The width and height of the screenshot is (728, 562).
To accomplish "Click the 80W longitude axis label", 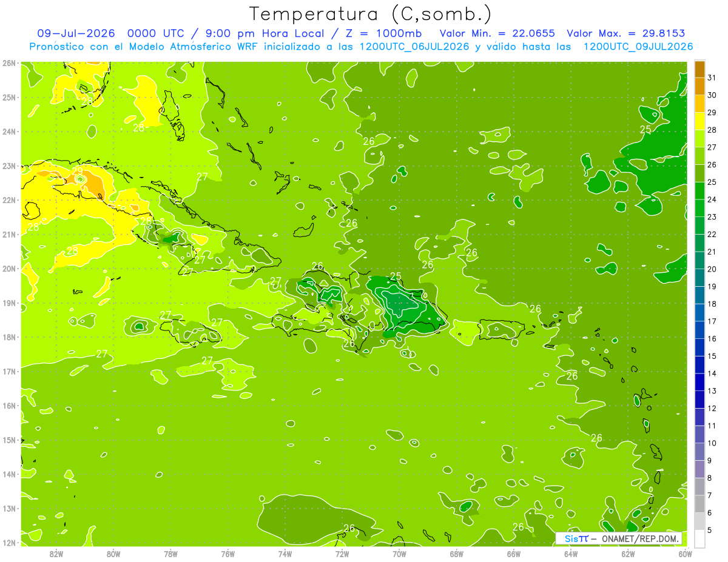I will coord(113,554).
